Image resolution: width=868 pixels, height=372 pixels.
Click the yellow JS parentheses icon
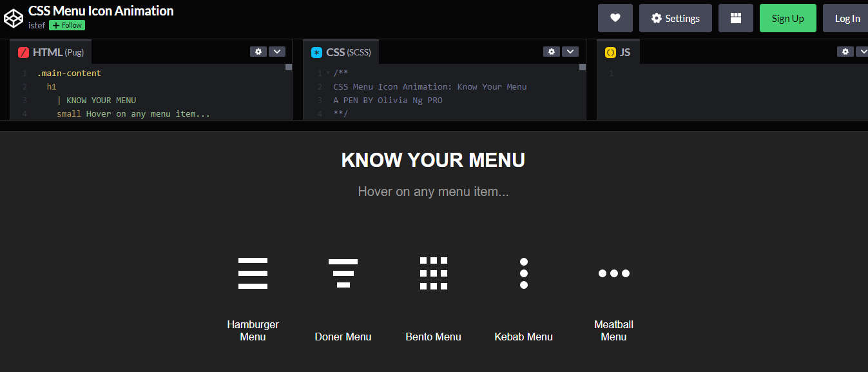pyautogui.click(x=610, y=52)
